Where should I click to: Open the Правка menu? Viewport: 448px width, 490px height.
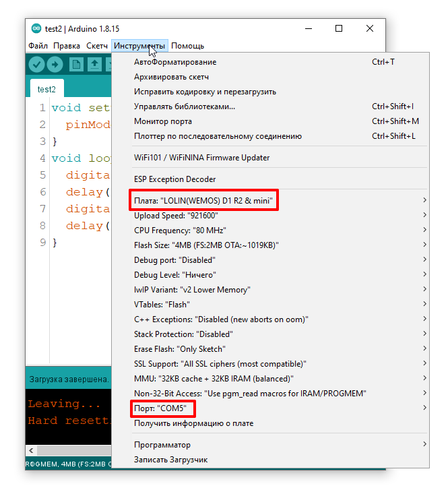pyautogui.click(x=67, y=46)
